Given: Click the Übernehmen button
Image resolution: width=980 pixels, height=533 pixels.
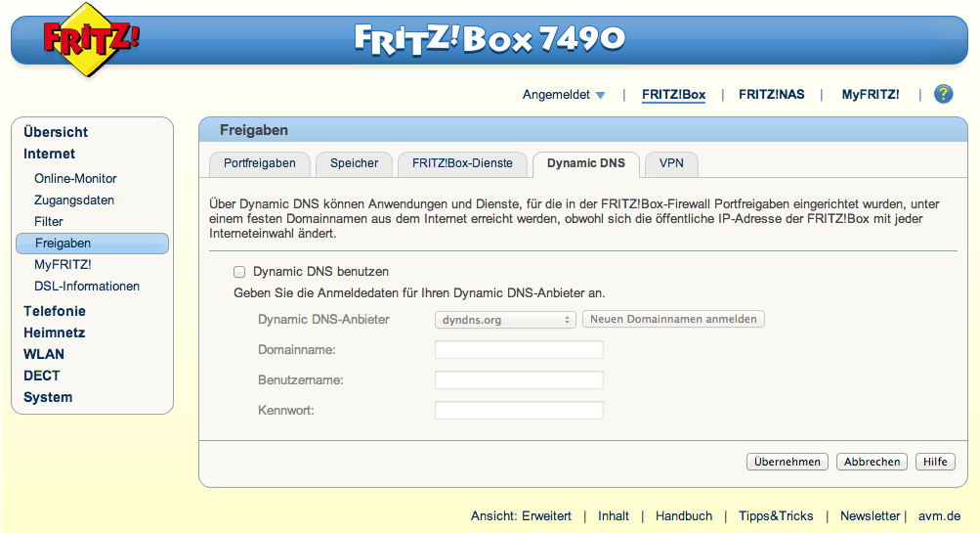Looking at the screenshot, I should pyautogui.click(x=788, y=462).
